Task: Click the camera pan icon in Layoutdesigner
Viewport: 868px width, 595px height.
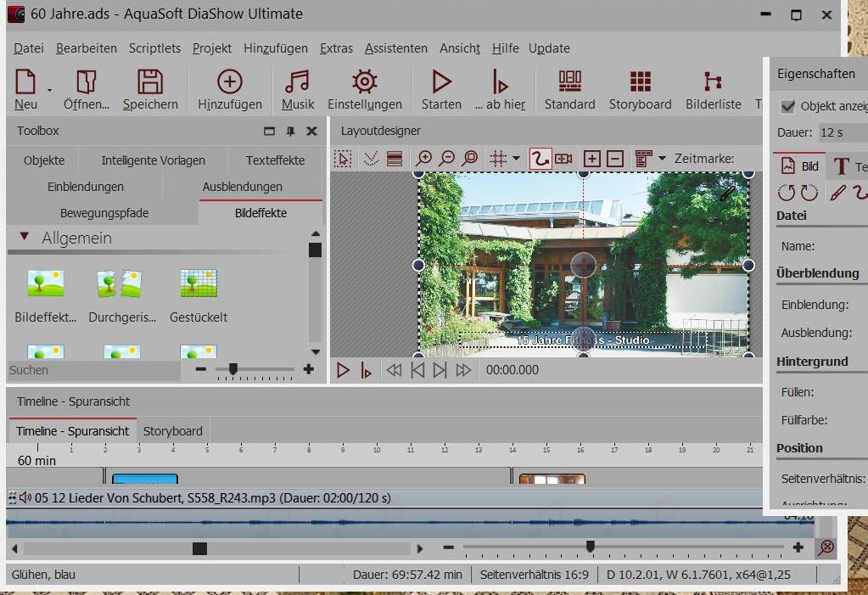Action: pos(563,159)
